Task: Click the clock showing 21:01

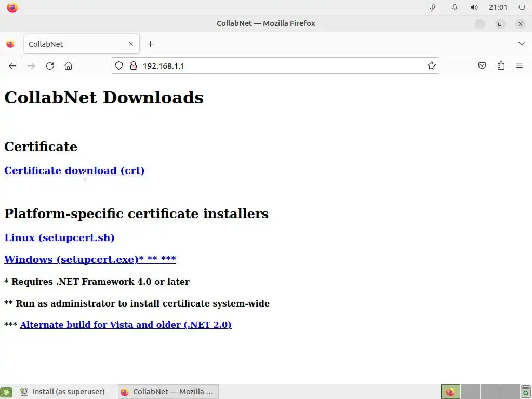Action: click(498, 7)
